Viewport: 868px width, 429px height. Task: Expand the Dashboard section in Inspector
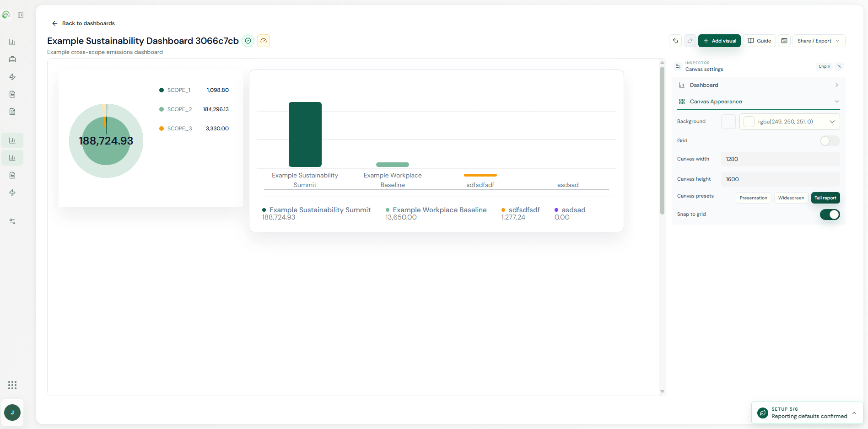tap(759, 85)
